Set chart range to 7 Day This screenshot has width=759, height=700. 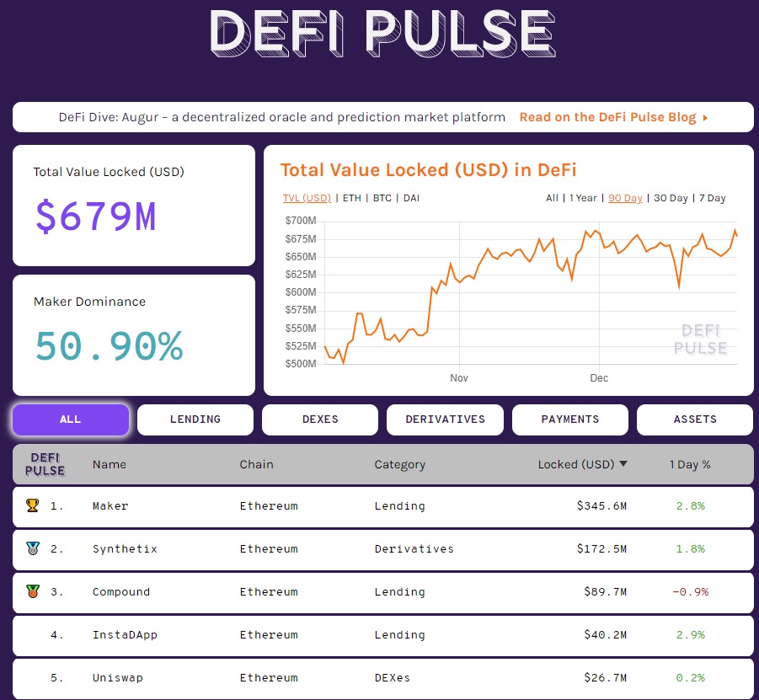click(712, 198)
